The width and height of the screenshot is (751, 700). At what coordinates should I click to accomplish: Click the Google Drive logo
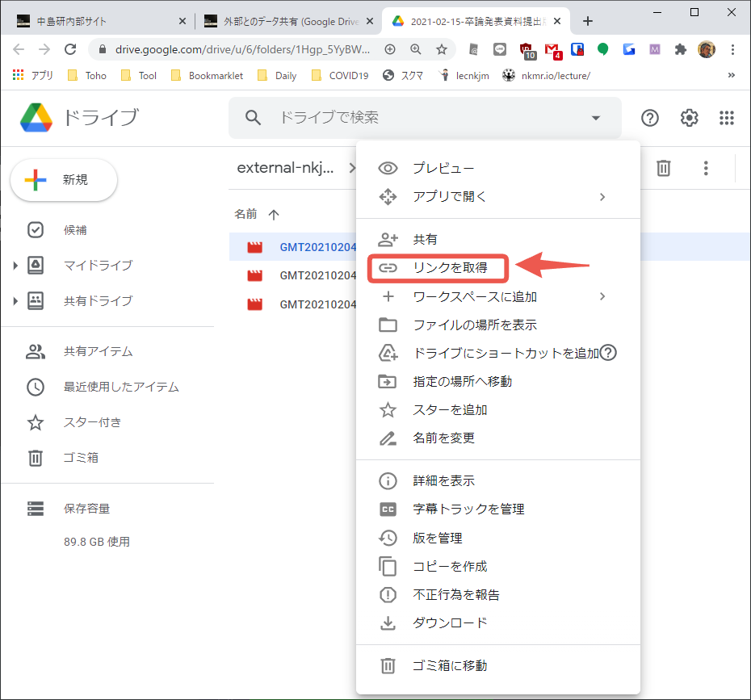point(36,118)
